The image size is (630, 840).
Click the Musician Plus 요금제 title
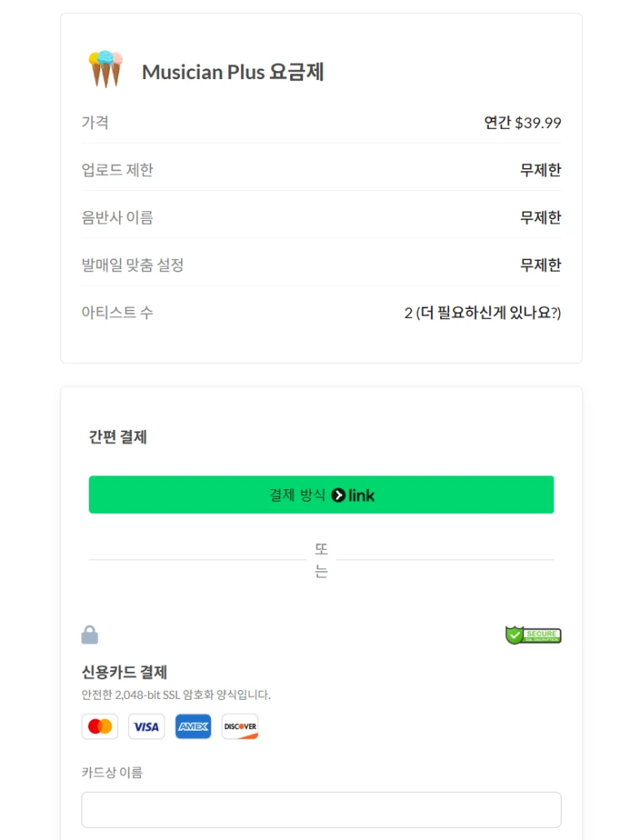(x=233, y=72)
